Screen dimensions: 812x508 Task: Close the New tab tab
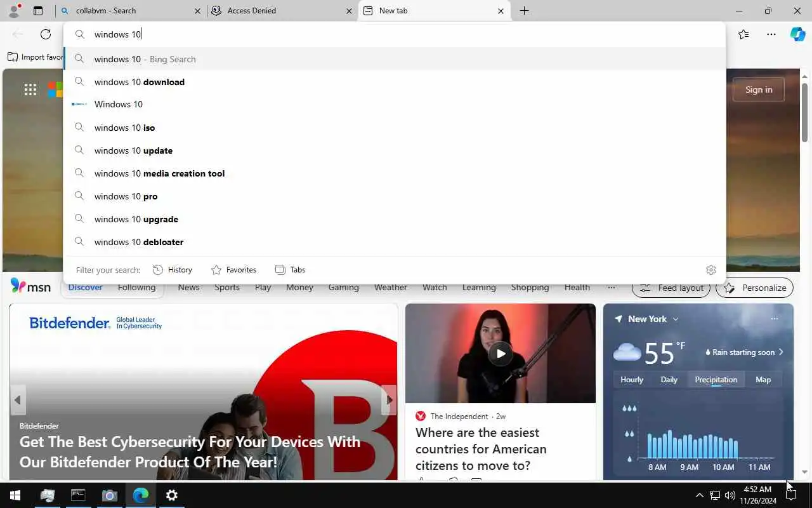click(x=501, y=11)
